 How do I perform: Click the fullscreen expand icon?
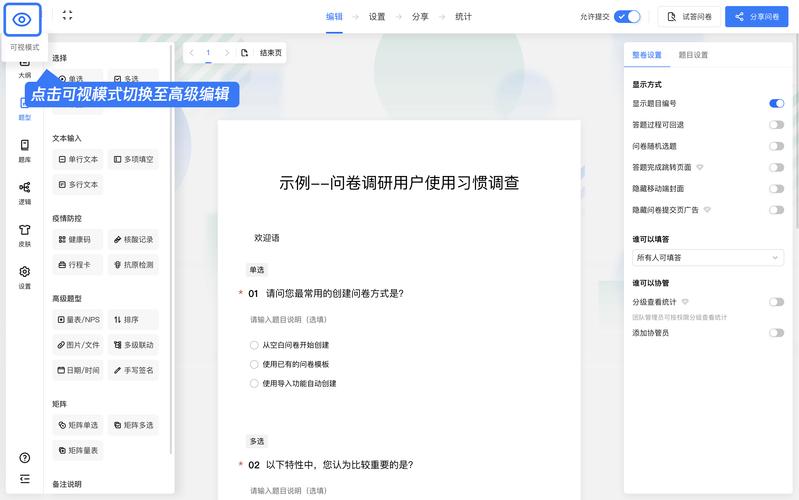click(67, 15)
